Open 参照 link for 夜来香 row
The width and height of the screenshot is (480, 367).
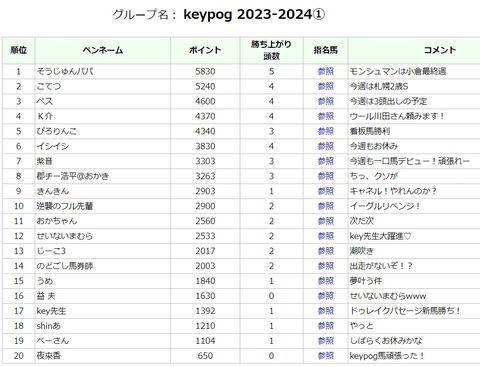[326, 356]
